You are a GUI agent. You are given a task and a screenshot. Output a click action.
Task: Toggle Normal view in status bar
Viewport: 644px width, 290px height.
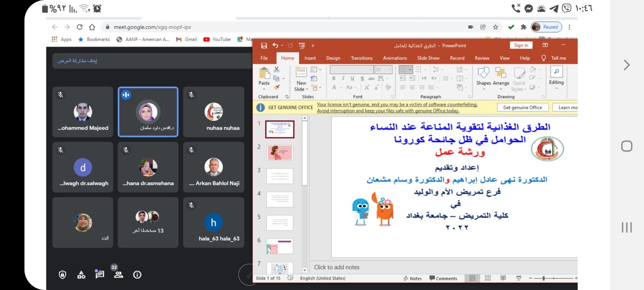click(x=472, y=278)
